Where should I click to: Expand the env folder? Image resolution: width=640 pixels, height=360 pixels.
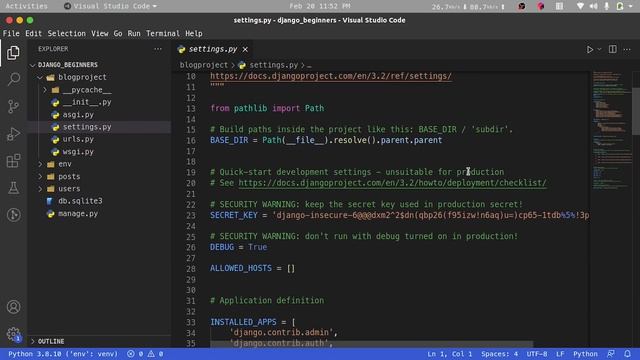[40, 164]
